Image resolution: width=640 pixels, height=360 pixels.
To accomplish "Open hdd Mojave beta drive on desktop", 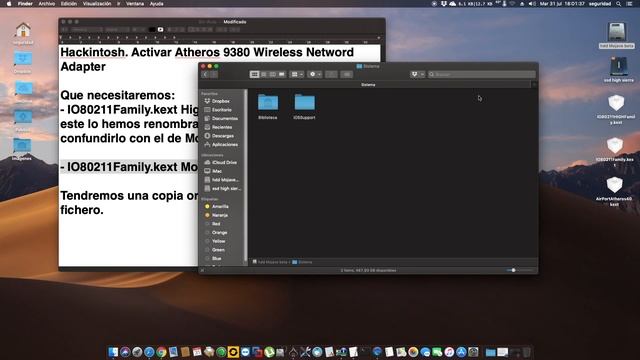I will click(616, 35).
